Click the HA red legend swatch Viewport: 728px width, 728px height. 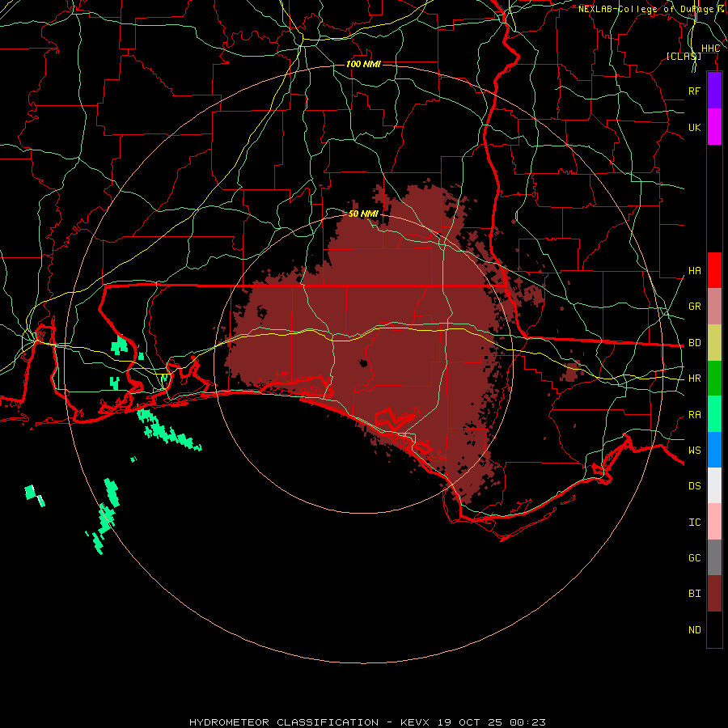point(714,270)
